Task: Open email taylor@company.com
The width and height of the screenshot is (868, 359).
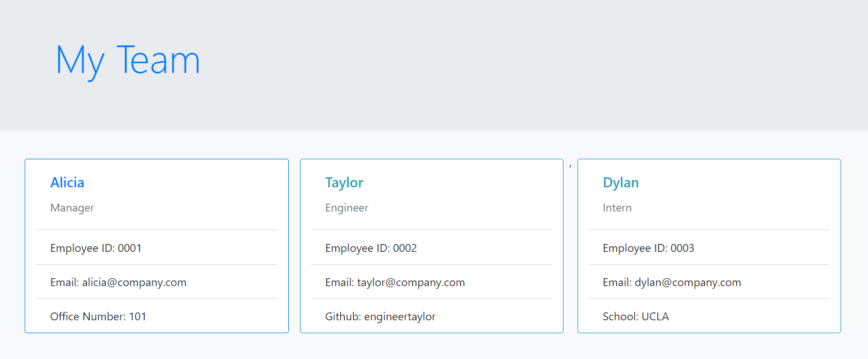Action: pyautogui.click(x=411, y=282)
